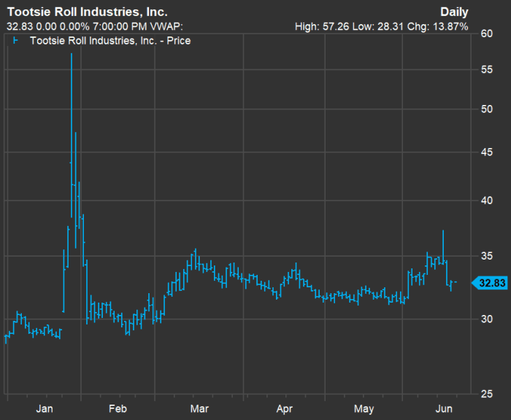Click the 50 y-axis label
The image size is (511, 420).
(487, 109)
